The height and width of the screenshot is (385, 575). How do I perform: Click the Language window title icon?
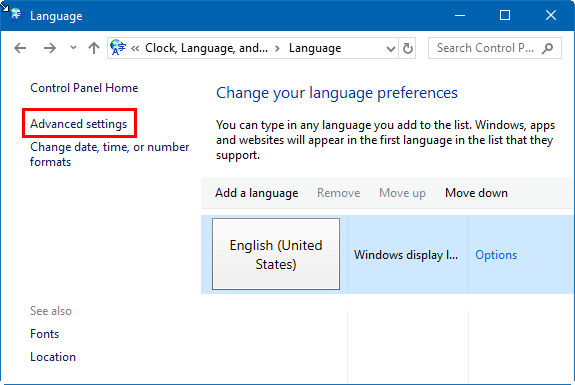16,15
